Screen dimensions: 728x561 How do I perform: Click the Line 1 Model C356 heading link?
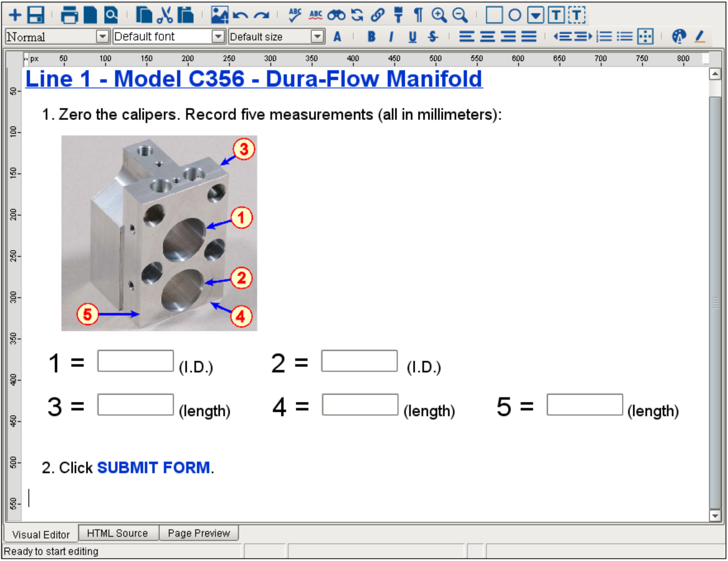[254, 79]
